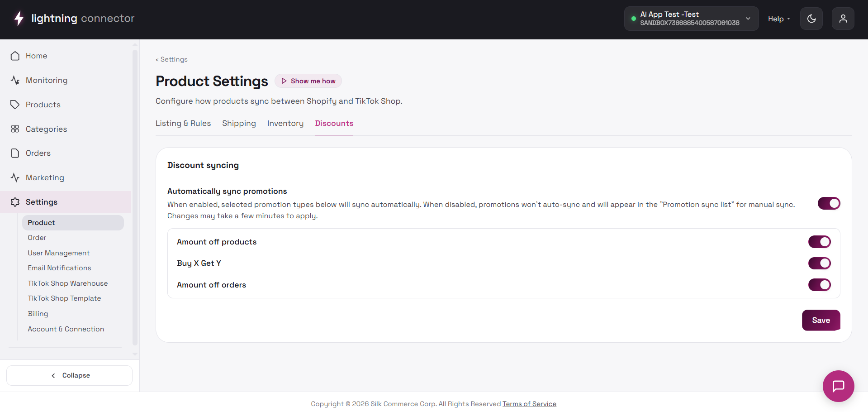868x412 pixels.
Task: Click the Orders document icon
Action: coord(15,153)
